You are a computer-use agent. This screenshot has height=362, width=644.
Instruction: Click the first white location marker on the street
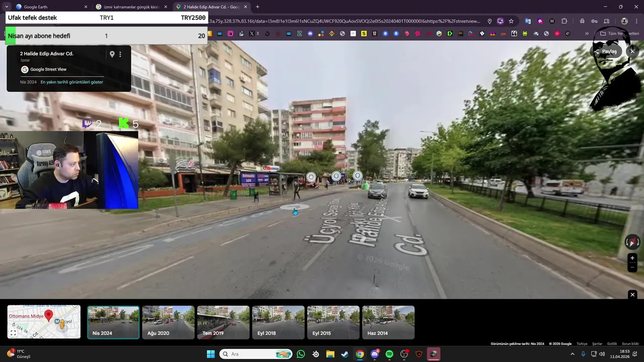(311, 176)
